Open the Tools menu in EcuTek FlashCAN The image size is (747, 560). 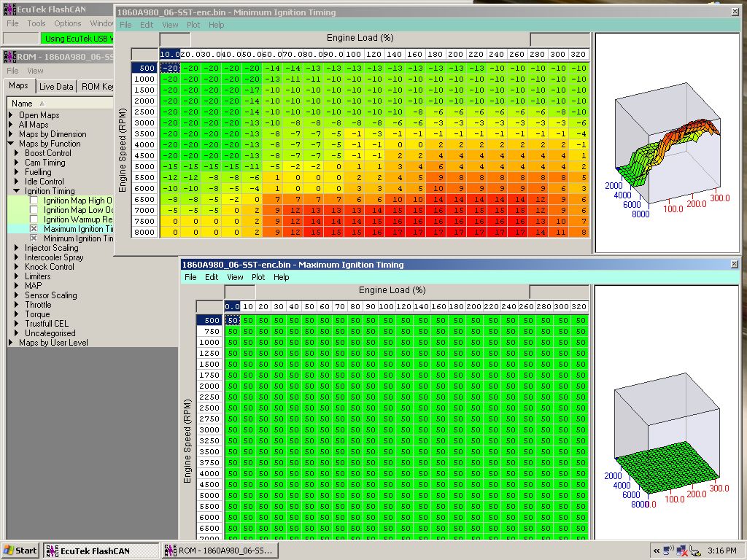point(36,23)
